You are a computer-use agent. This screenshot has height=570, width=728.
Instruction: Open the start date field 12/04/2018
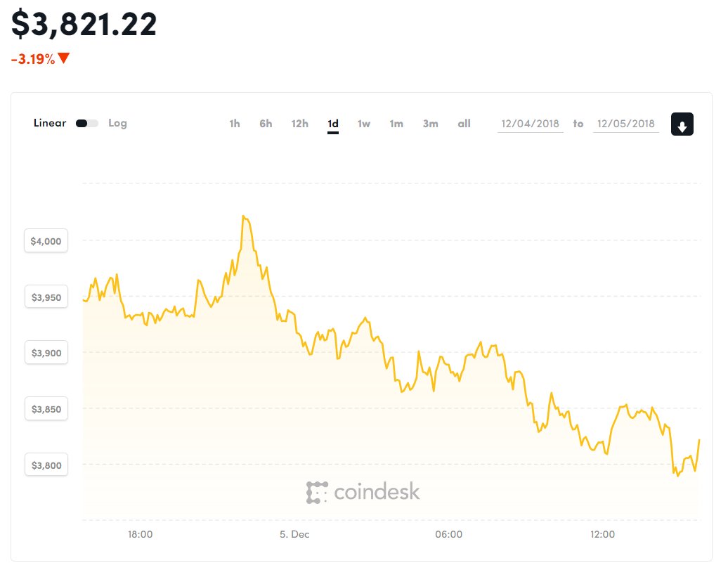point(531,124)
